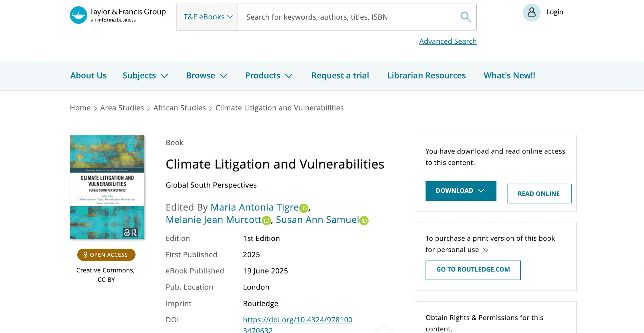Navigate to African Studies breadcrumb
The height and width of the screenshot is (333, 644).
(180, 108)
